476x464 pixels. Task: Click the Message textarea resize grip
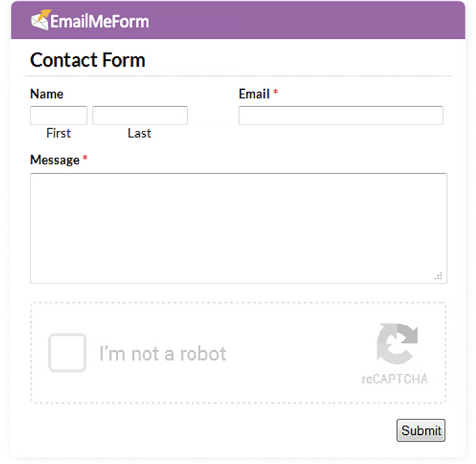[x=438, y=276]
